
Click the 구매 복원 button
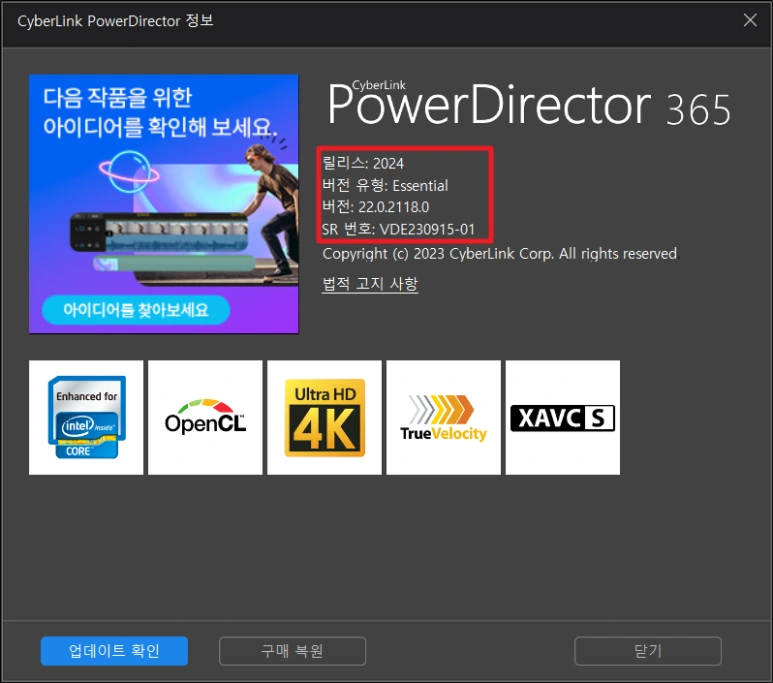click(292, 650)
